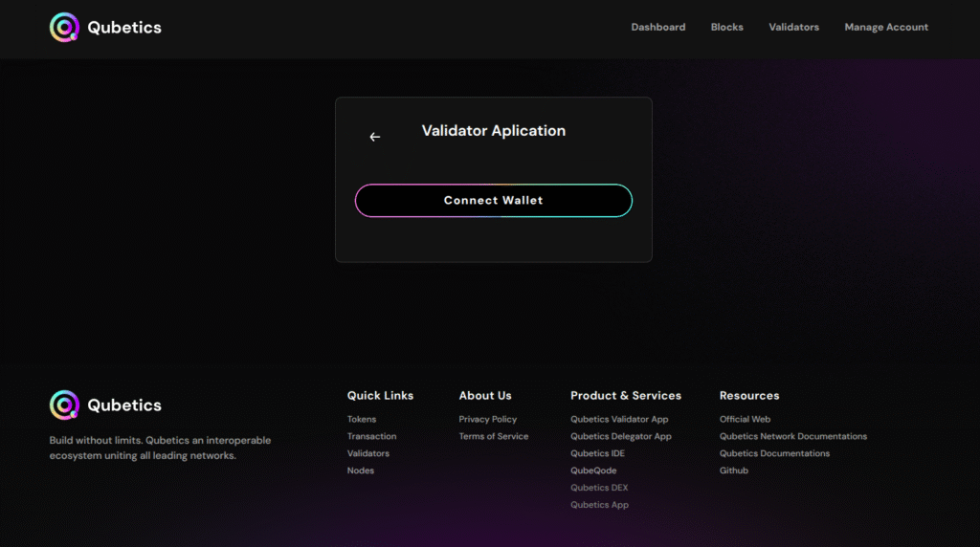The width and height of the screenshot is (980, 547).
Task: Open the Qubetics IDE link
Action: coord(597,453)
